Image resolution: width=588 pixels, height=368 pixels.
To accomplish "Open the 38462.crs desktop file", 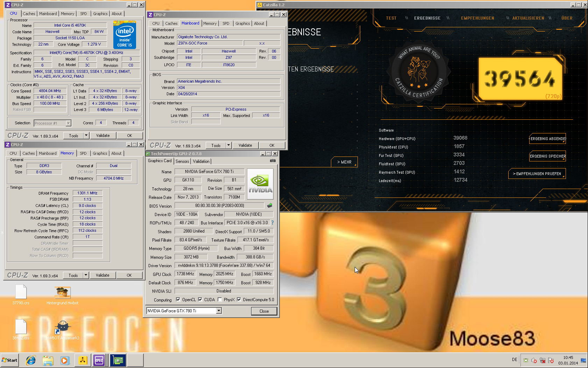I will tap(21, 330).
